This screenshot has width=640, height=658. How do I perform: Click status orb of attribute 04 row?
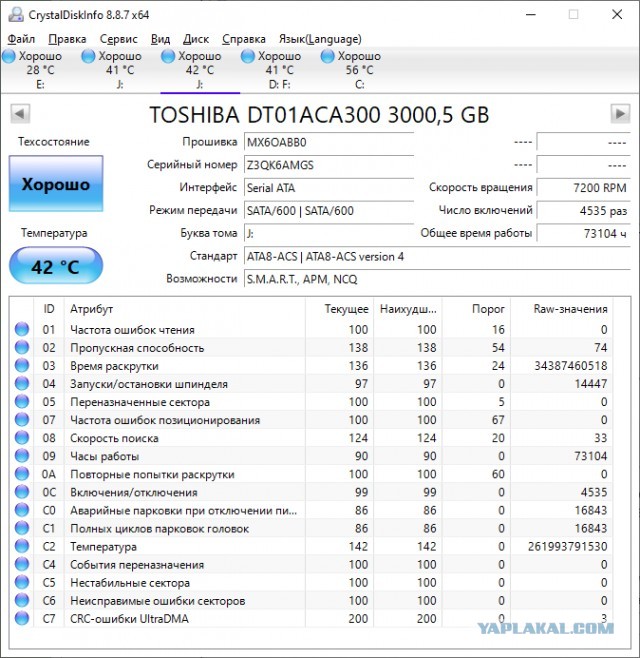22,383
